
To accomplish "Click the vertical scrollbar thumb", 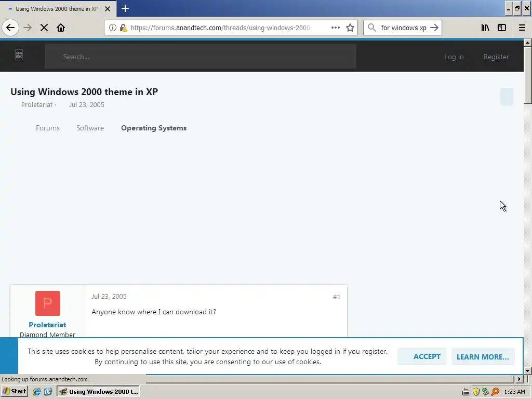I will [x=528, y=75].
